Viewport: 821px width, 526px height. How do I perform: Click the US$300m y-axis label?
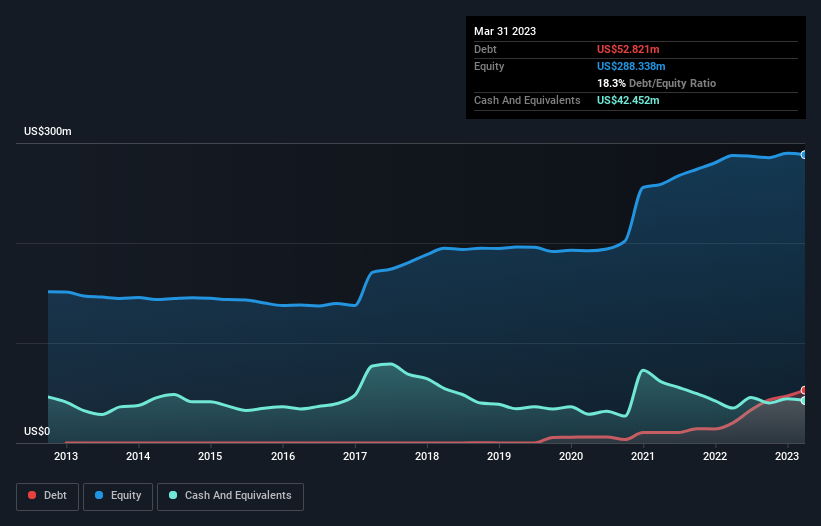[x=48, y=131]
